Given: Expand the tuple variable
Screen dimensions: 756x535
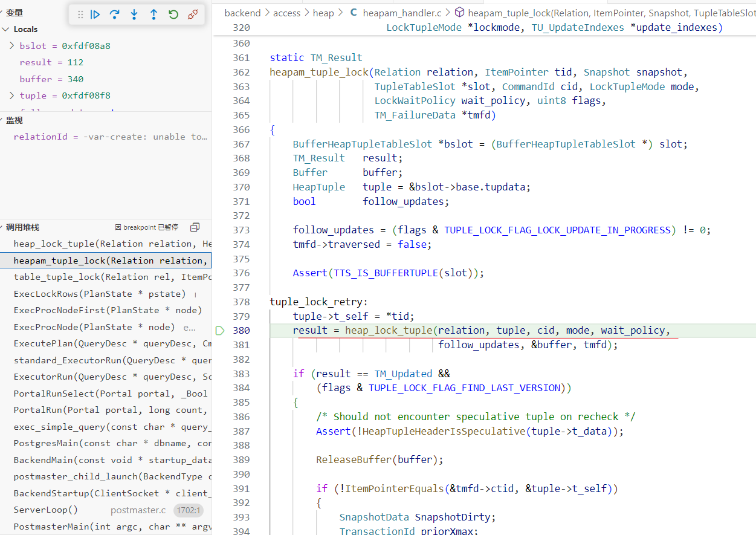Looking at the screenshot, I should (12, 96).
